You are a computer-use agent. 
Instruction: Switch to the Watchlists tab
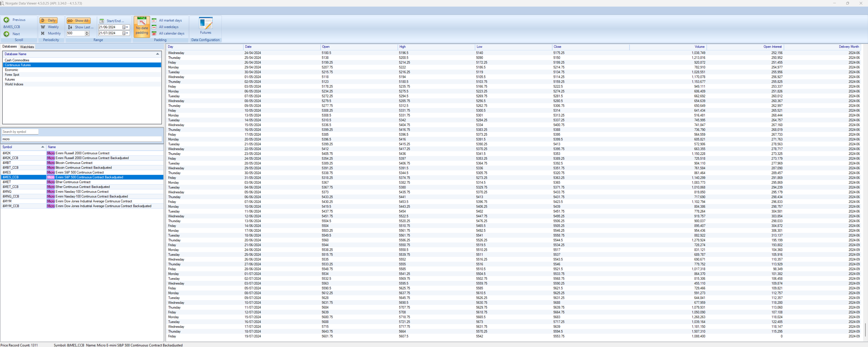coord(27,47)
